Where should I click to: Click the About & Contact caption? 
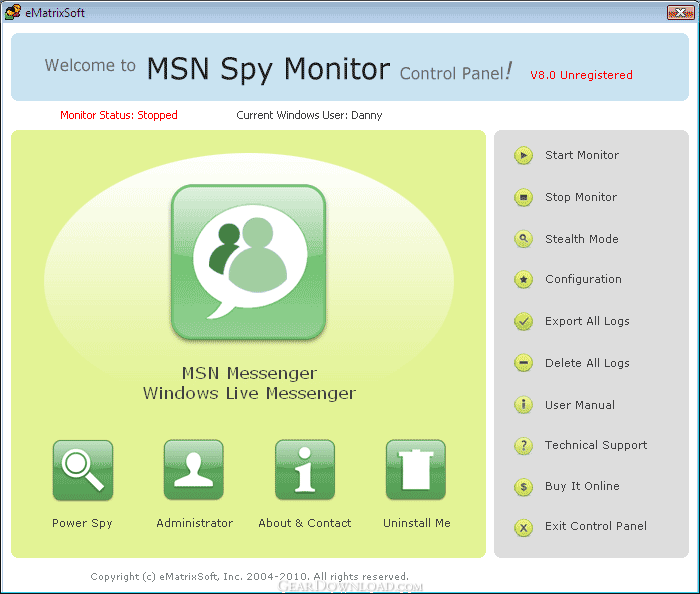click(305, 523)
